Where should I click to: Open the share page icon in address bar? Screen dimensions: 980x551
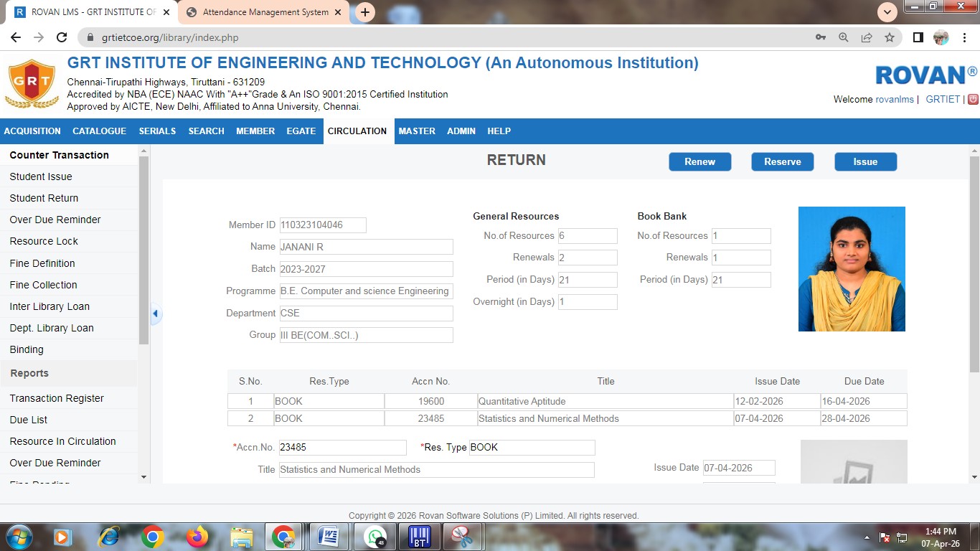pyautogui.click(x=867, y=37)
